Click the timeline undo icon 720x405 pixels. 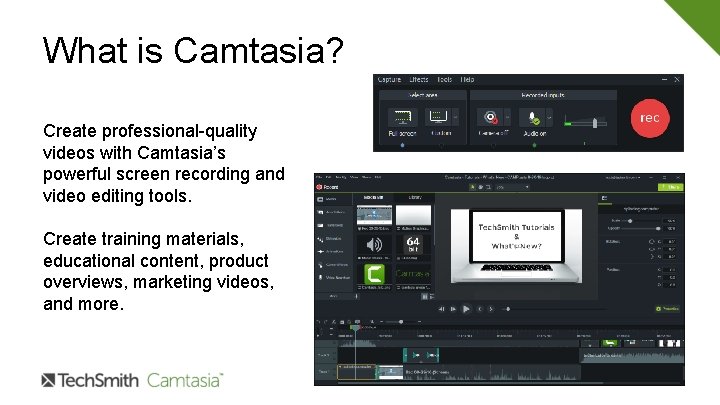(x=319, y=322)
